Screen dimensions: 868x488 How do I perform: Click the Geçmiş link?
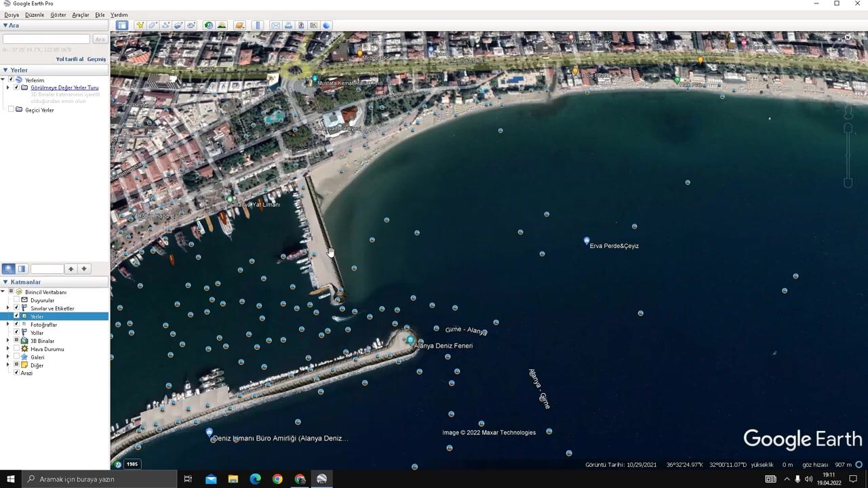tap(96, 59)
